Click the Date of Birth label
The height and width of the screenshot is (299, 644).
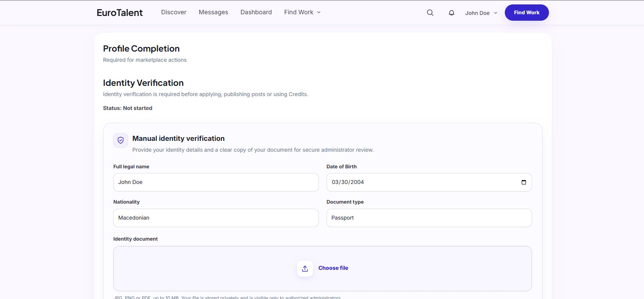tap(342, 167)
